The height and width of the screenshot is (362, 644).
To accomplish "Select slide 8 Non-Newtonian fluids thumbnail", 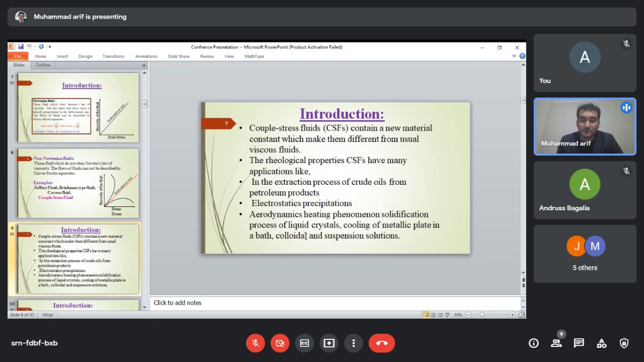I will tap(77, 183).
